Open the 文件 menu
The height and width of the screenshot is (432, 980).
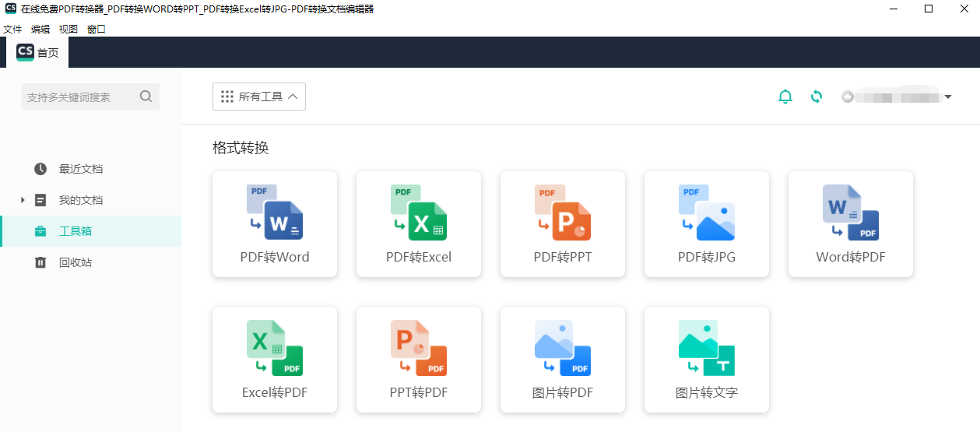point(12,30)
